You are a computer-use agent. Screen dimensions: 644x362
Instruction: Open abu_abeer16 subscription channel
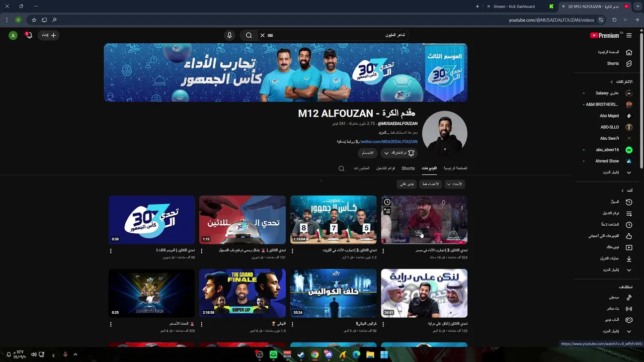pyautogui.click(x=613, y=150)
